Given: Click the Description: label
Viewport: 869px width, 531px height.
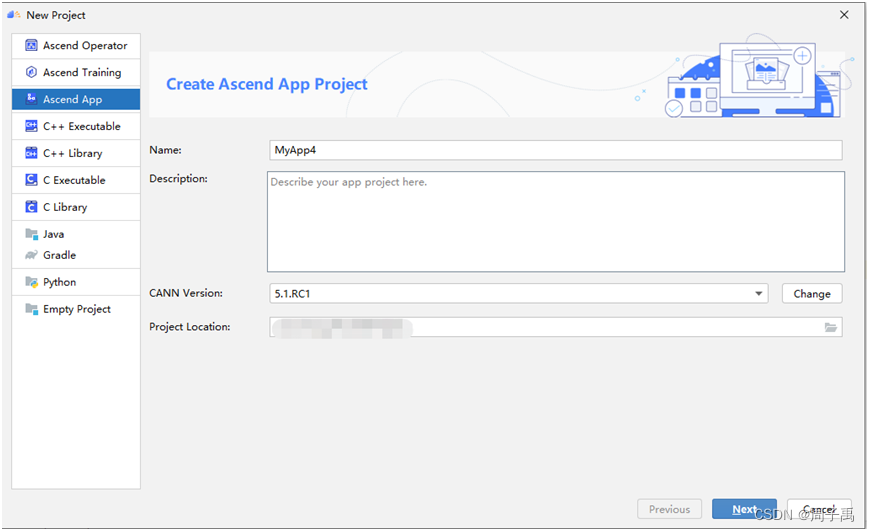Looking at the screenshot, I should 178,178.
